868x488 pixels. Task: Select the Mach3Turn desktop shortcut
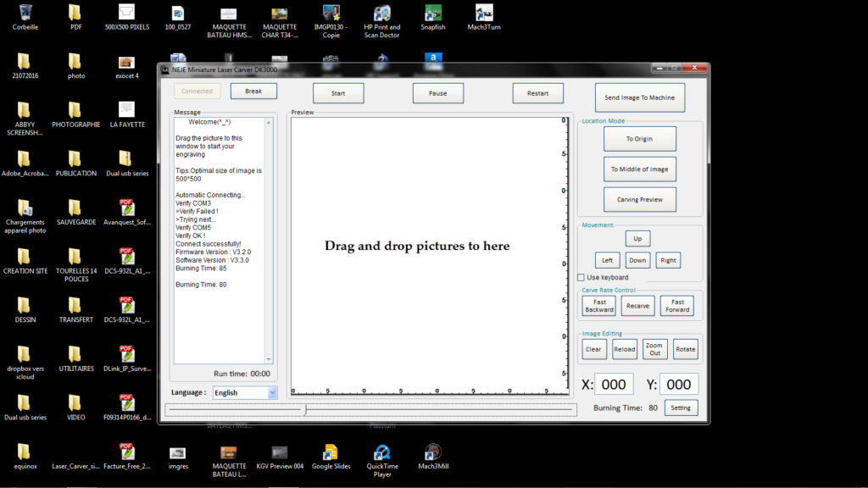(484, 17)
